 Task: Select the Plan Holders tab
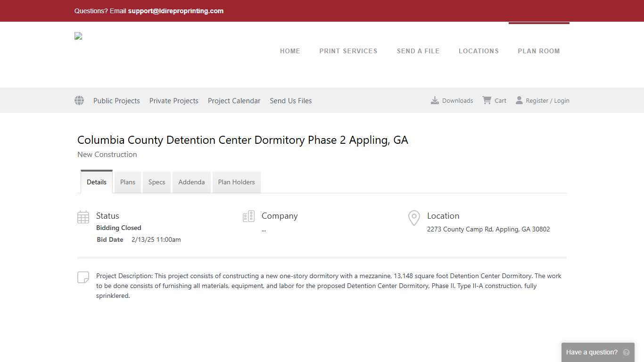click(236, 182)
